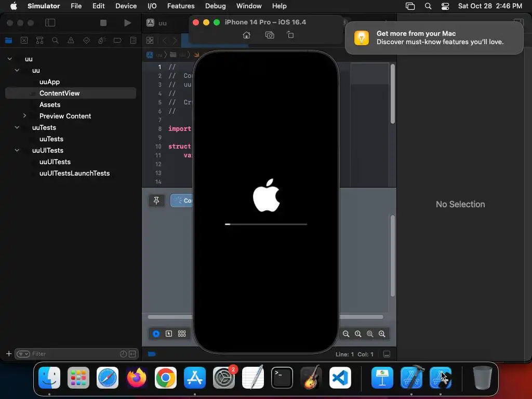Image resolution: width=532 pixels, height=399 pixels.
Task: Open Test navigator diamond icon
Action: pyautogui.click(x=87, y=41)
